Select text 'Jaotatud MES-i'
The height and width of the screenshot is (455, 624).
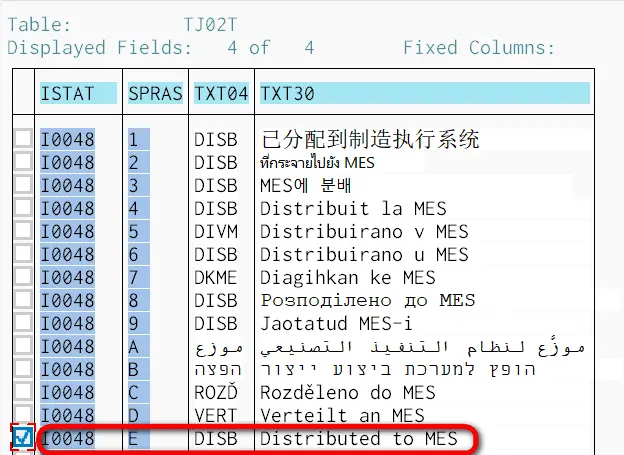click(336, 323)
